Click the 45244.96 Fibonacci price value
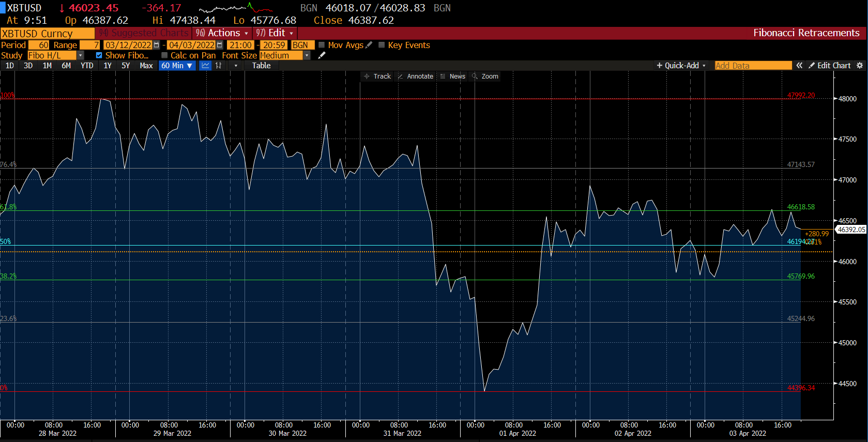The width and height of the screenshot is (868, 442). coord(801,318)
